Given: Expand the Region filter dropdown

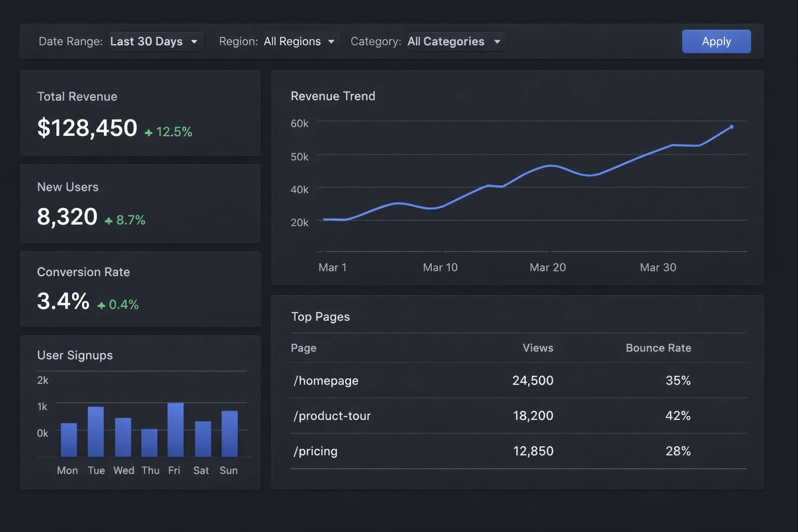Looking at the screenshot, I should coord(300,42).
